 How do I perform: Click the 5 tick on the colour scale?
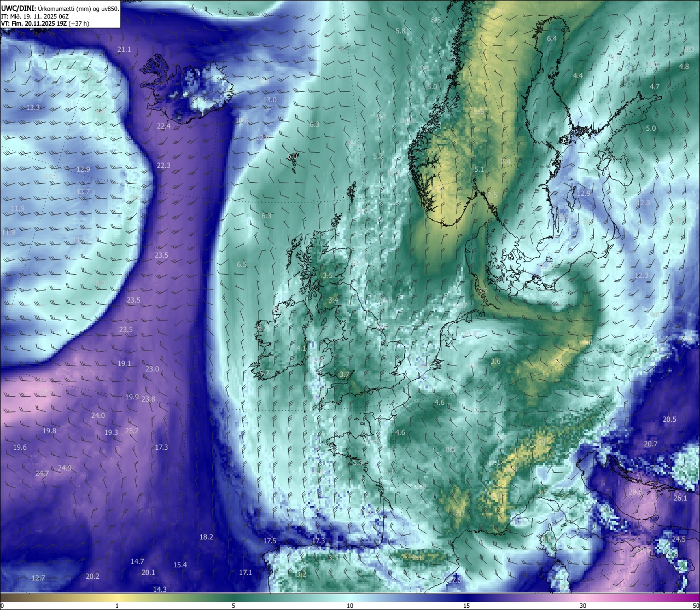tap(234, 606)
